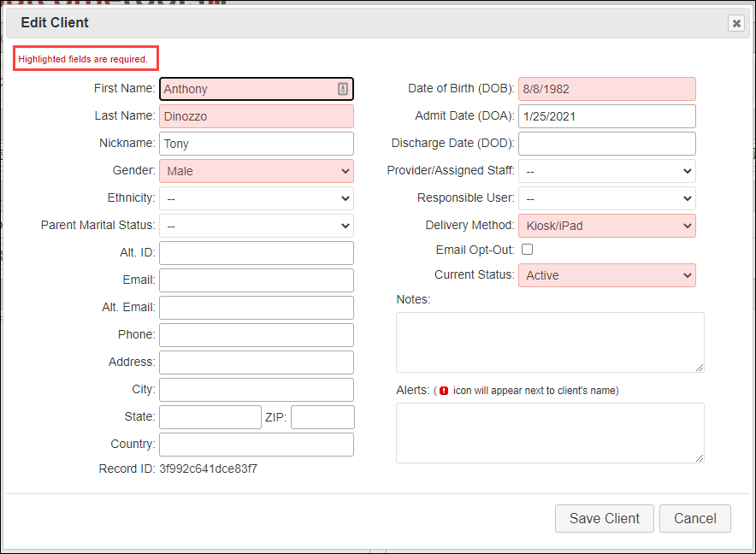Click the ZIP input field
Image resolution: width=756 pixels, height=554 pixels.
322,417
